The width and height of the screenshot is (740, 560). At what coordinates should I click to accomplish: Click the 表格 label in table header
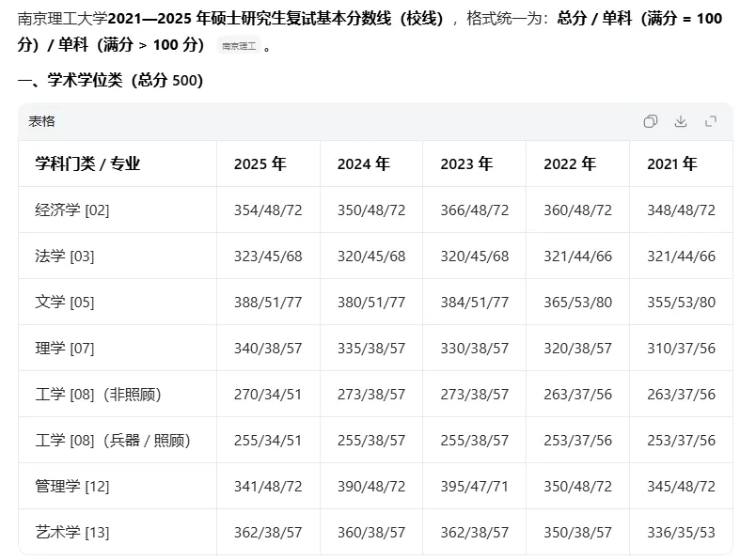41,121
